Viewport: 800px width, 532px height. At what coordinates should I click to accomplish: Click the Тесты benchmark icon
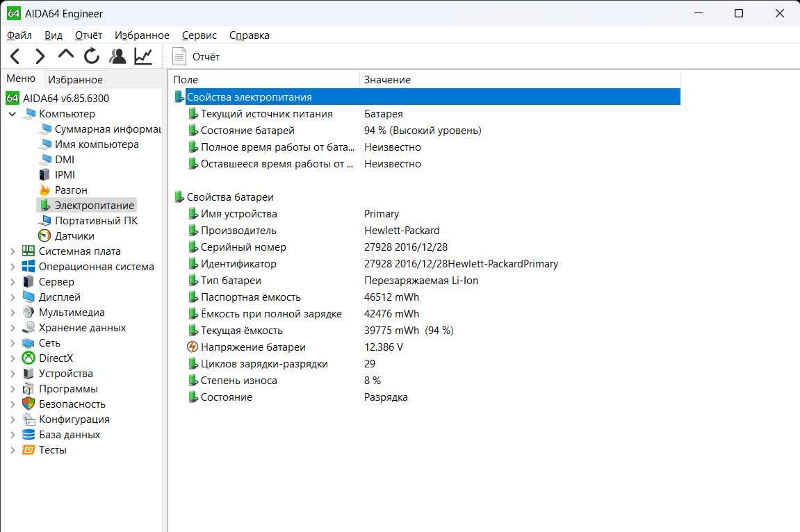pyautogui.click(x=28, y=450)
